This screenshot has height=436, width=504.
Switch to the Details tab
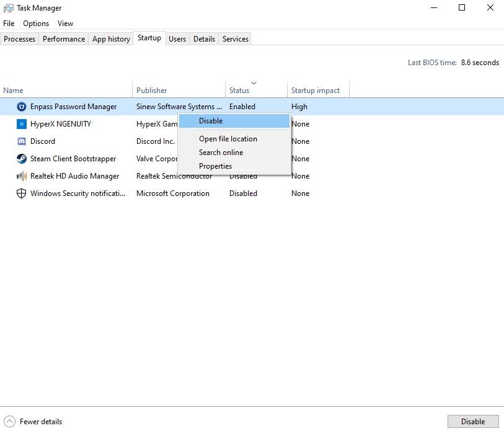click(204, 39)
